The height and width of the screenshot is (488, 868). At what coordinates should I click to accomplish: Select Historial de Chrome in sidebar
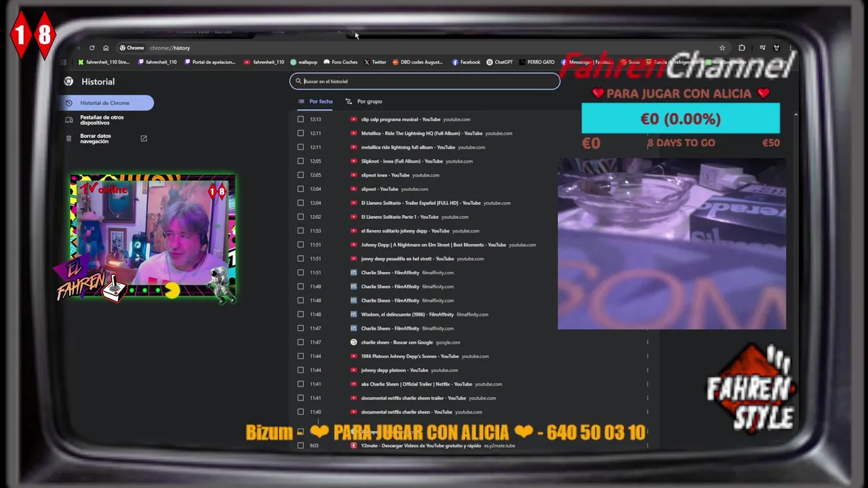(x=107, y=103)
